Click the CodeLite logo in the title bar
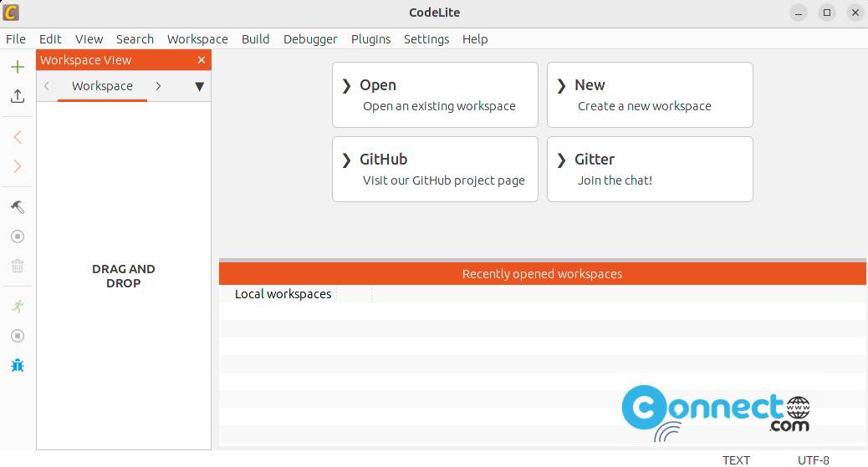Image resolution: width=868 pixels, height=467 pixels. (x=11, y=13)
